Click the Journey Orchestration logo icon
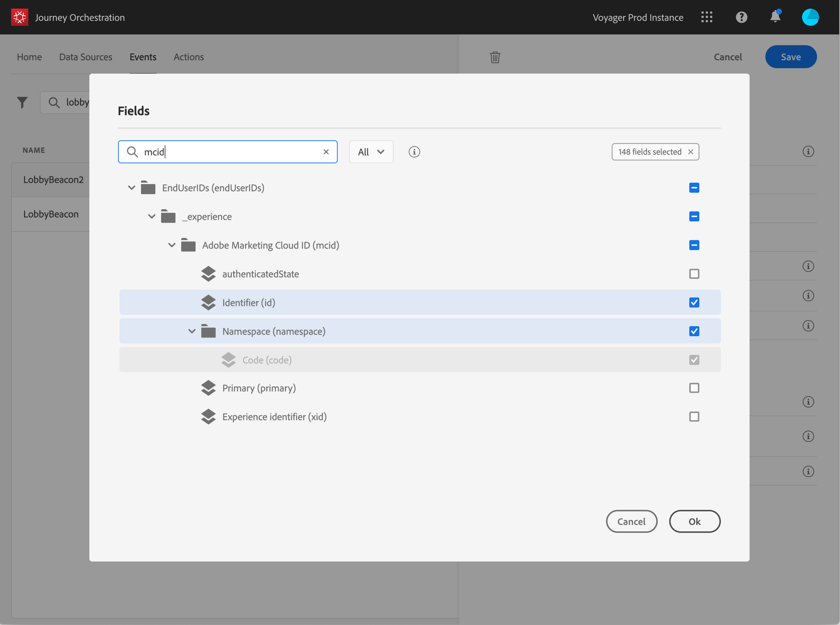 pos(20,18)
